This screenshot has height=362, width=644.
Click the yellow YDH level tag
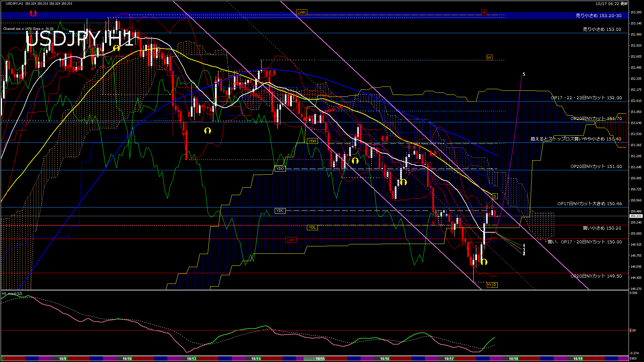(312, 141)
